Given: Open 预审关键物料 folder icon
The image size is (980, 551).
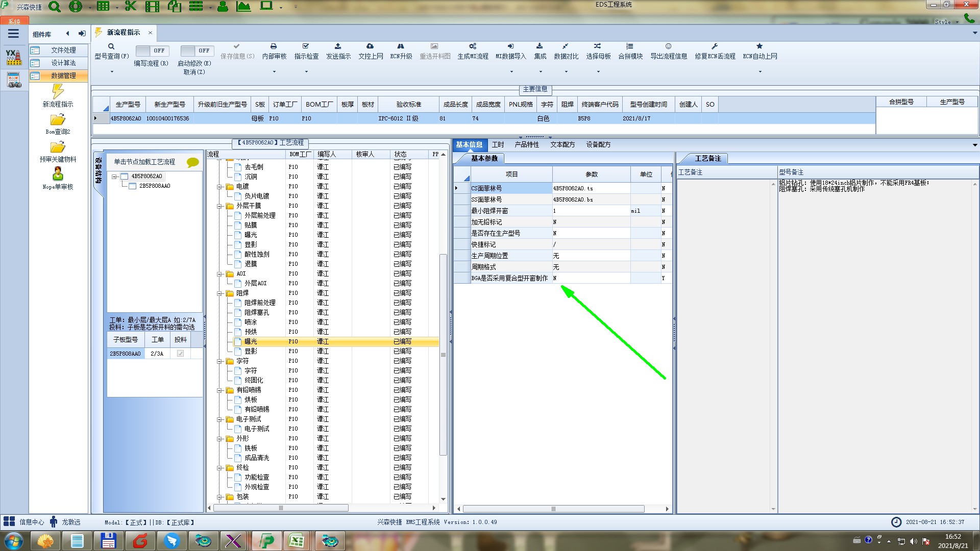Looking at the screenshot, I should point(58,147).
